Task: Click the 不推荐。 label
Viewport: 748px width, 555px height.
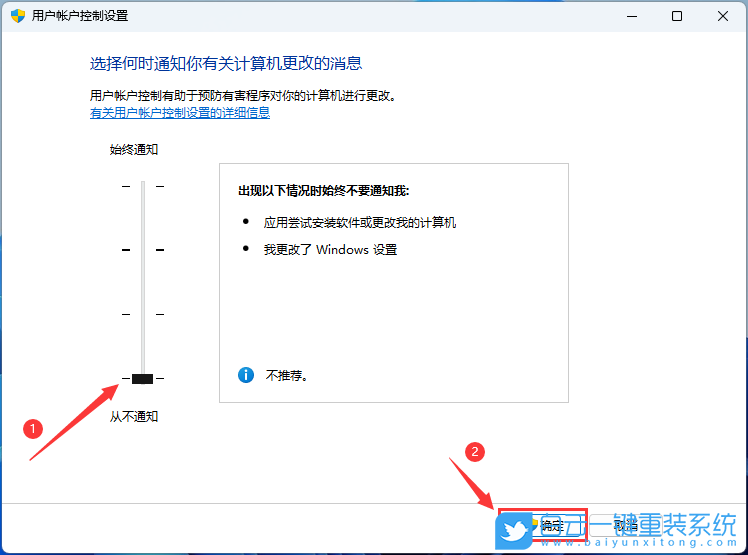Action: pos(287,376)
